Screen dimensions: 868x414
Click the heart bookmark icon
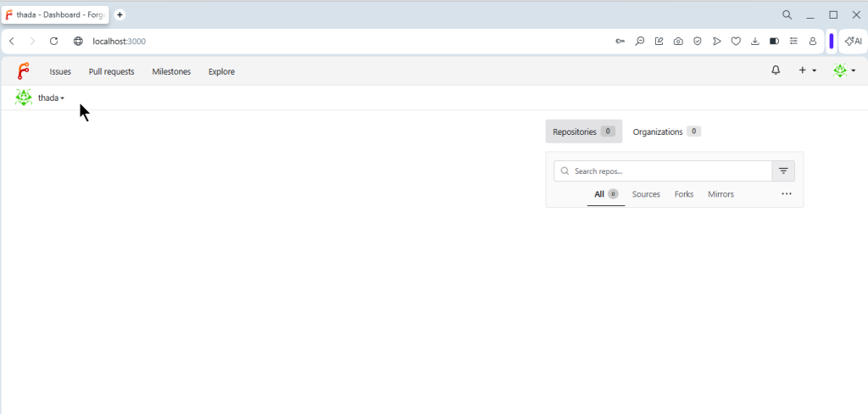(736, 41)
